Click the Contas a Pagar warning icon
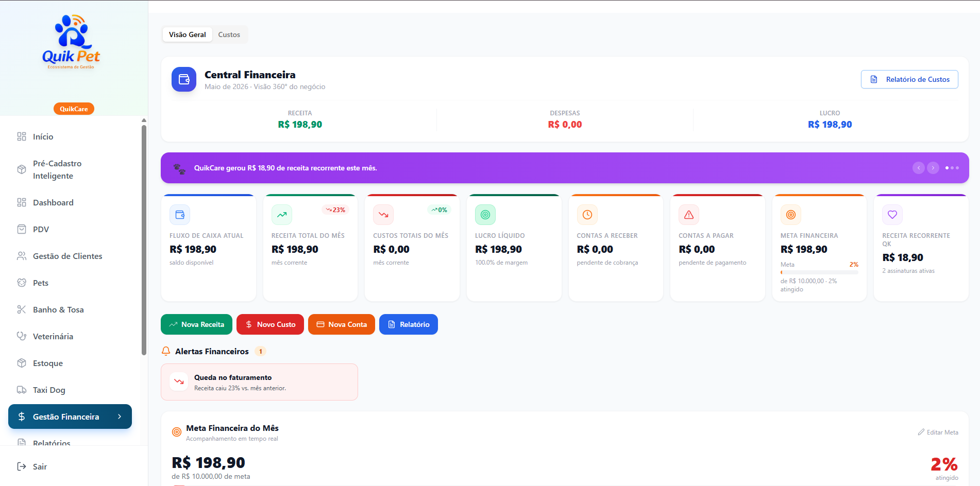Screen dimensions: 980x486 tap(689, 215)
